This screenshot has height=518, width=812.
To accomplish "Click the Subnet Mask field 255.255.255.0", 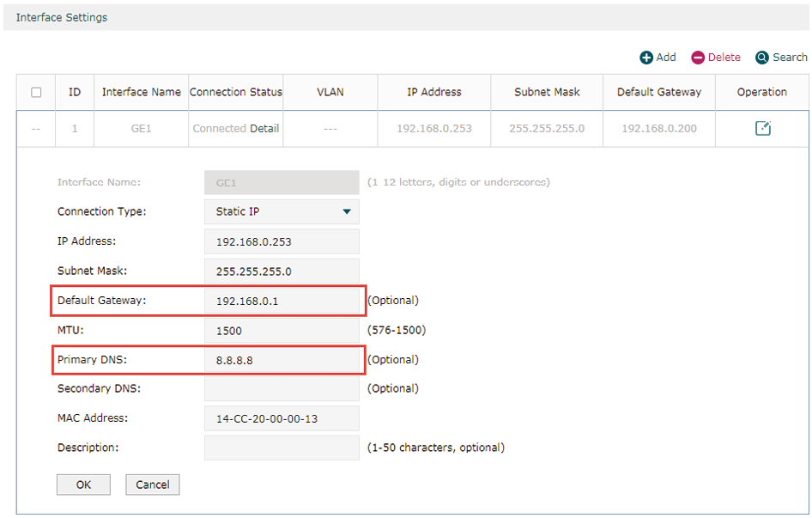I will pyautogui.click(x=282, y=271).
